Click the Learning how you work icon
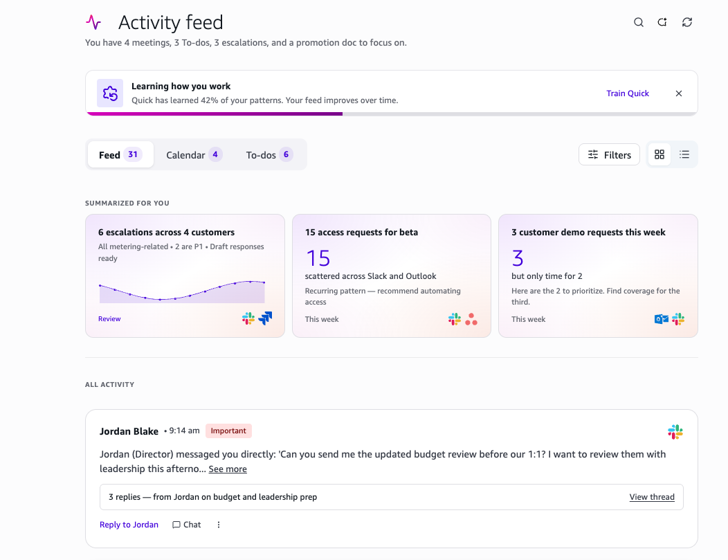The image size is (728, 560). (110, 93)
